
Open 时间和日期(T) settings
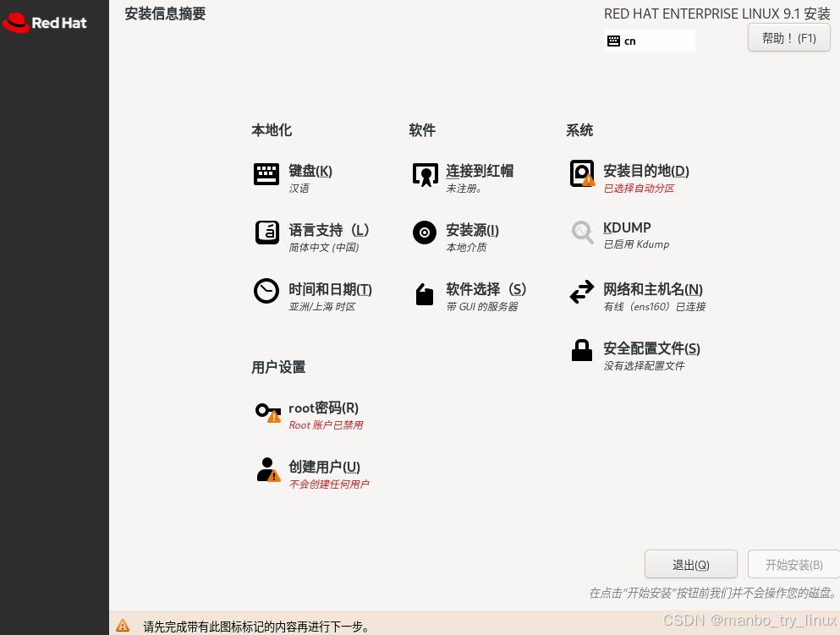pyautogui.click(x=330, y=289)
